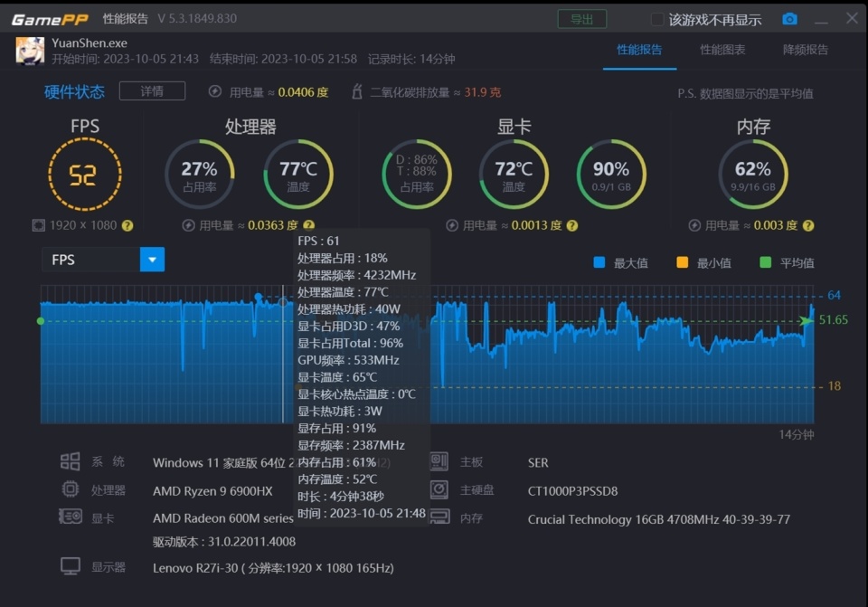Click the 主硬盘 drive icon

439,490
